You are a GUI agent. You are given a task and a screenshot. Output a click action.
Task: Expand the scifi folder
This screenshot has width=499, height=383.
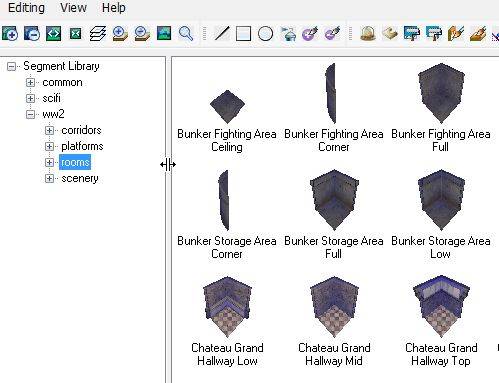click(30, 98)
